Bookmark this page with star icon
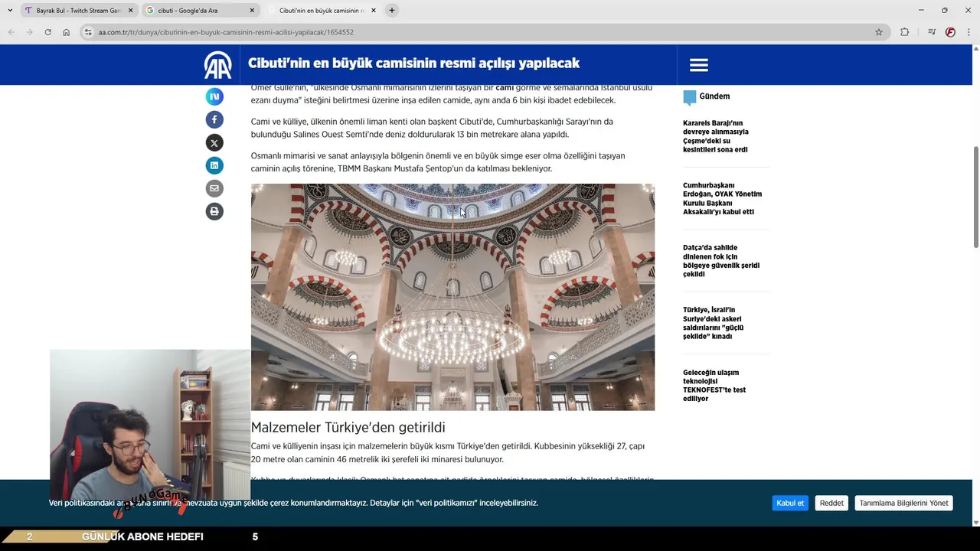Image resolution: width=980 pixels, height=551 pixels. [879, 32]
